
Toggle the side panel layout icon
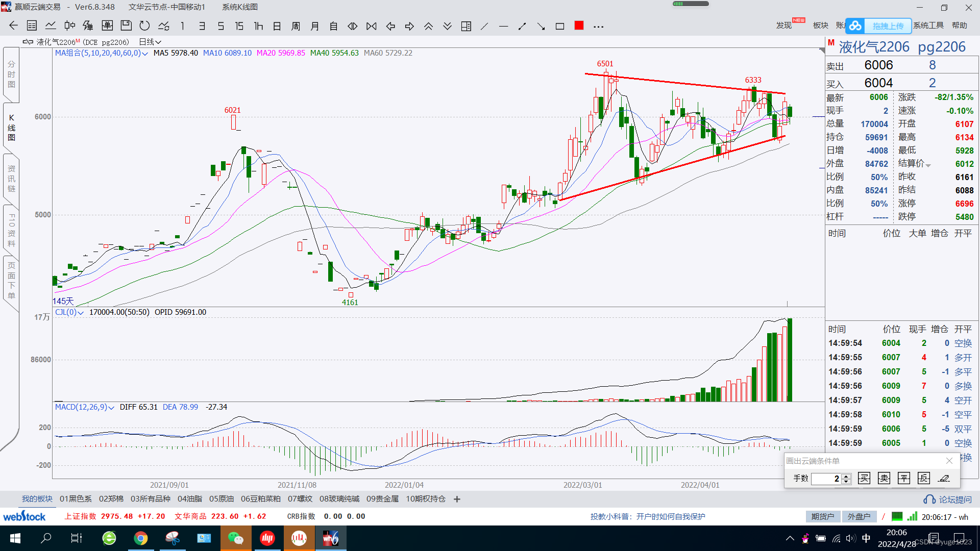click(466, 26)
